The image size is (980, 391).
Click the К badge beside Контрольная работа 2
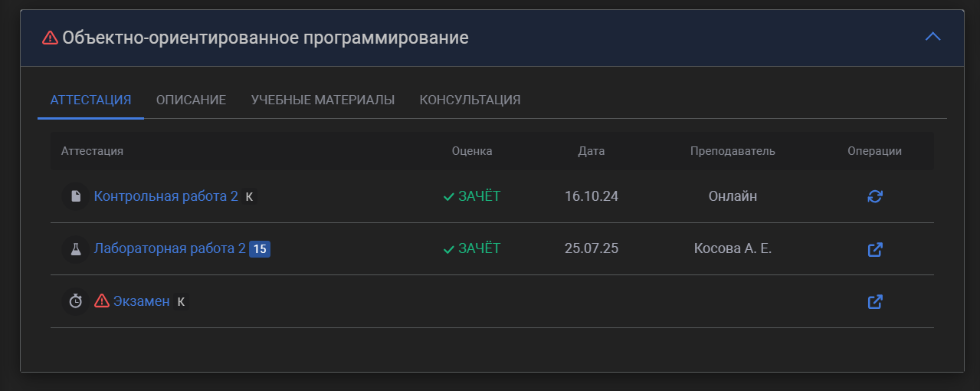pyautogui.click(x=249, y=196)
